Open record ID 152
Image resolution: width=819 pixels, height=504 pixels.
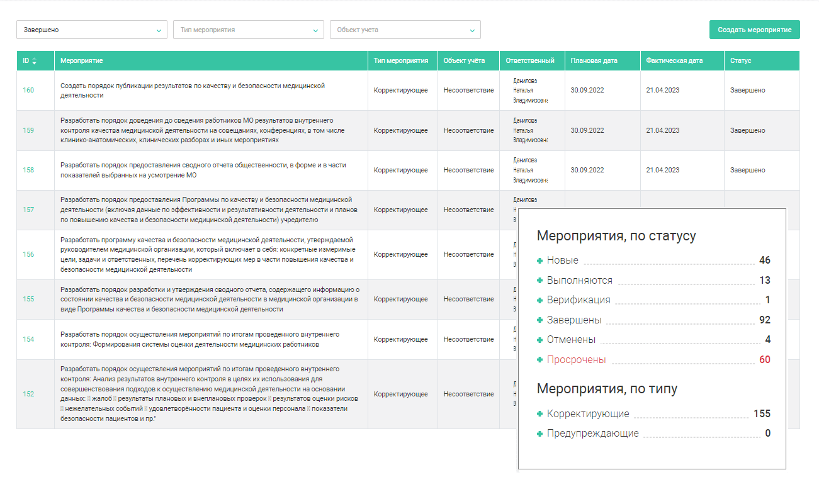[x=28, y=394]
